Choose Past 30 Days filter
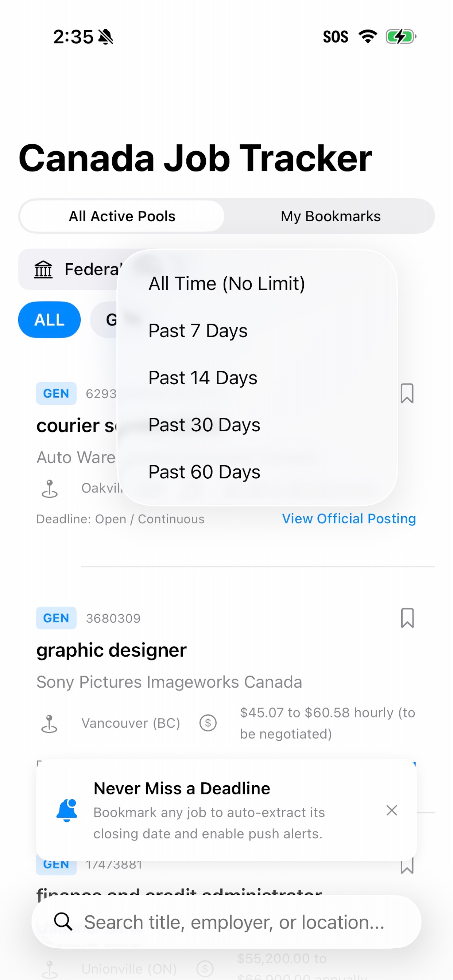The image size is (453, 980). pyautogui.click(x=204, y=425)
